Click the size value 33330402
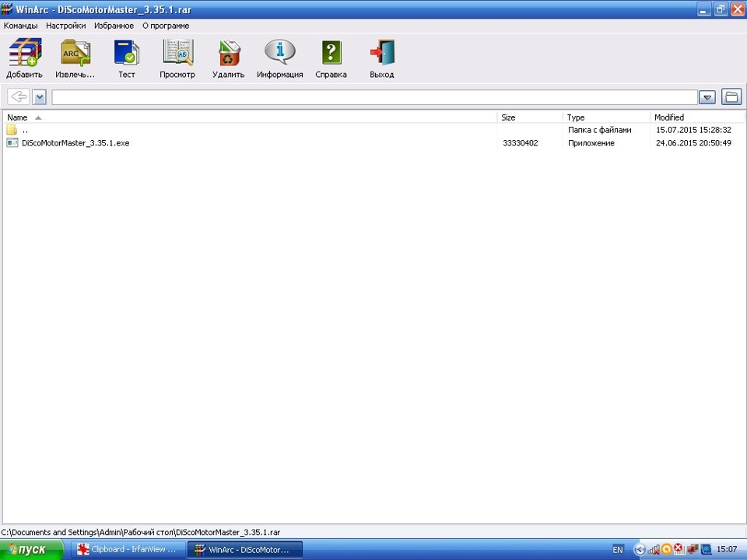The width and height of the screenshot is (747, 560). tap(521, 143)
